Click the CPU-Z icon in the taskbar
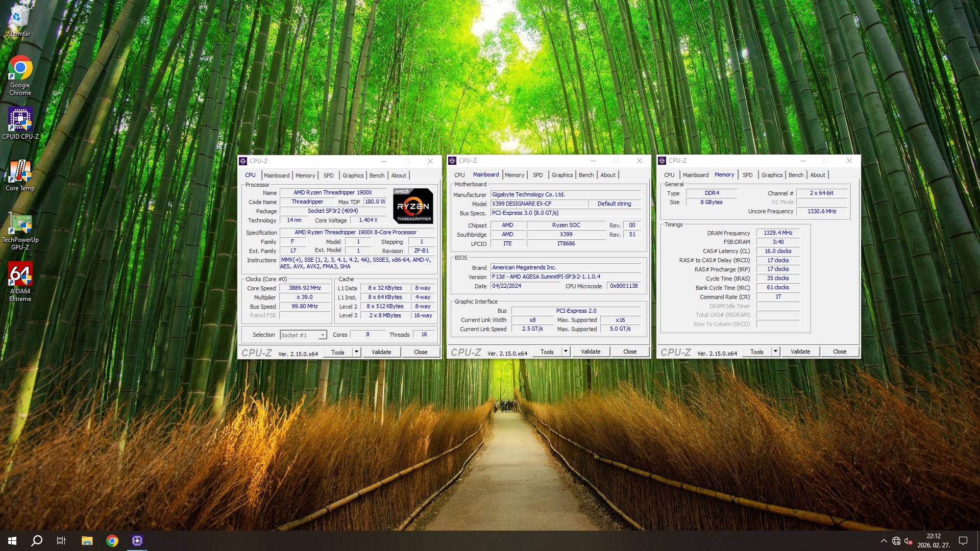980x551 pixels. [137, 541]
